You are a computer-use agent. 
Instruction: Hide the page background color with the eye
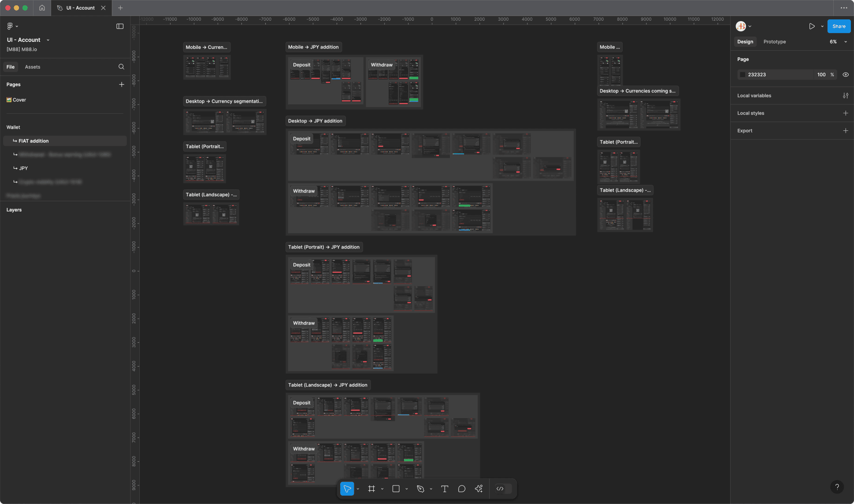(x=846, y=74)
